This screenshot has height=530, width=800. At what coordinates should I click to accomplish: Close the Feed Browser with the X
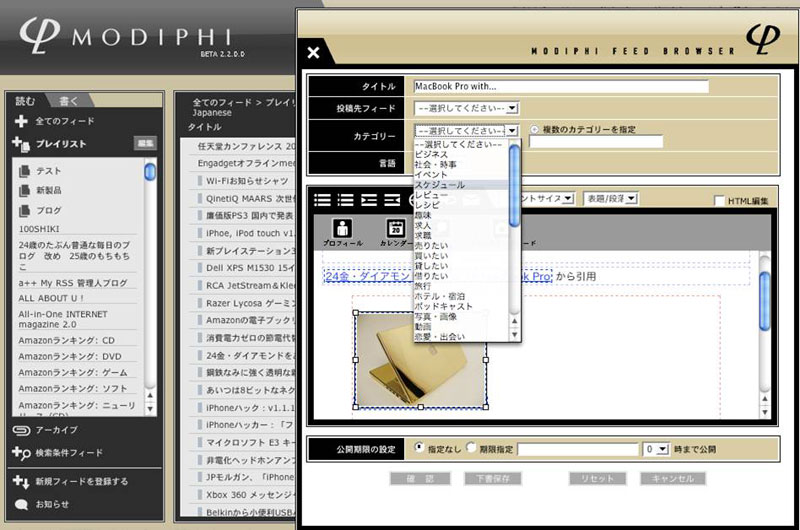pos(313,52)
